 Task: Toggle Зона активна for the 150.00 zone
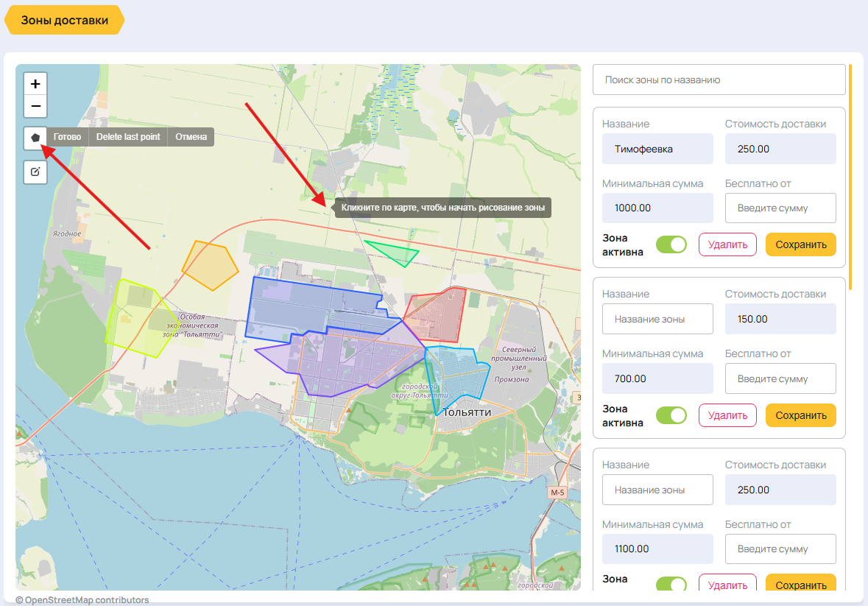click(671, 415)
